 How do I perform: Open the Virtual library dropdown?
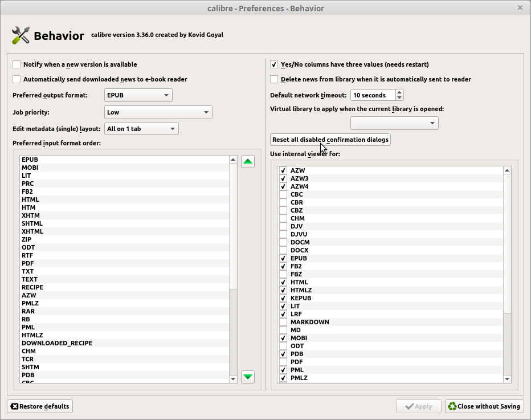[x=394, y=123]
